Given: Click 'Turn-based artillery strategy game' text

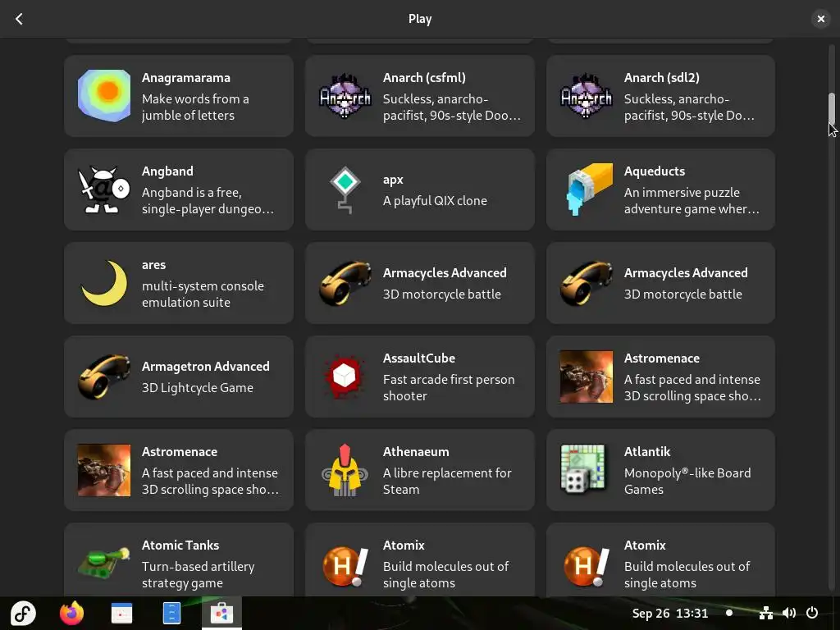Looking at the screenshot, I should pyautogui.click(x=198, y=575).
